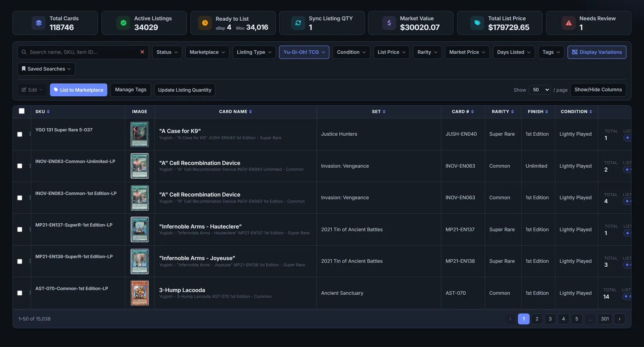644x347 pixels.
Task: Open the Market Price filter dropdown
Action: point(467,52)
